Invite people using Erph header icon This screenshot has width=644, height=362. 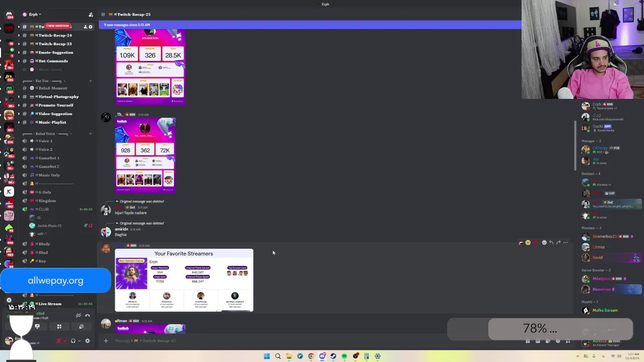(x=91, y=15)
